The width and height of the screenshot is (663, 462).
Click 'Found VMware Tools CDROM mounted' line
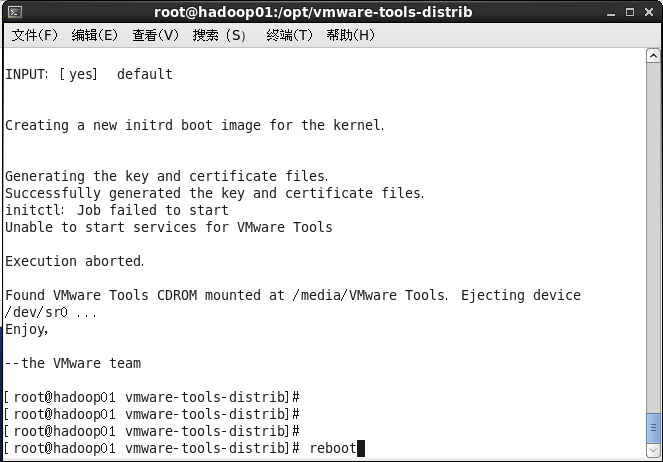(x=293, y=295)
